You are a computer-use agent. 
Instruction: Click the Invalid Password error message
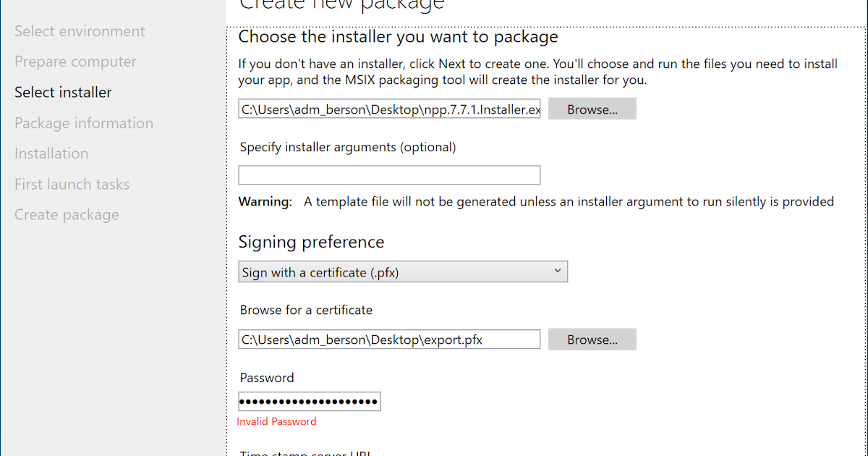pyautogui.click(x=276, y=421)
